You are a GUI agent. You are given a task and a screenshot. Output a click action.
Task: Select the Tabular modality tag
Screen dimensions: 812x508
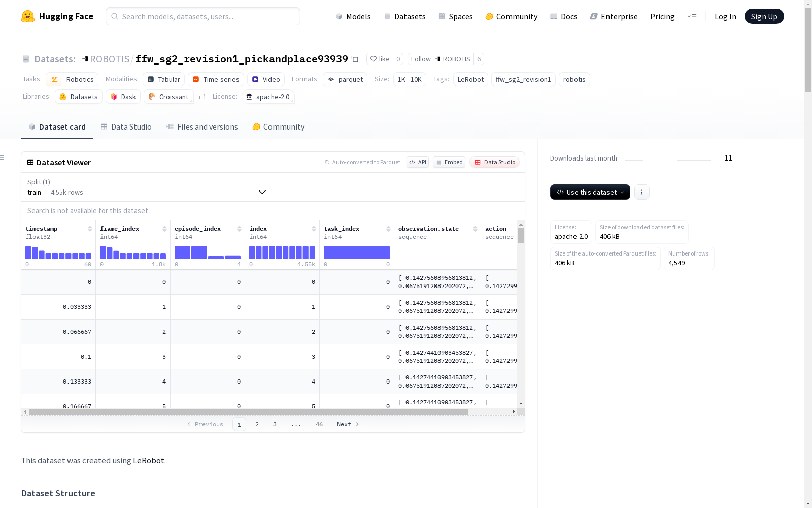pos(163,79)
